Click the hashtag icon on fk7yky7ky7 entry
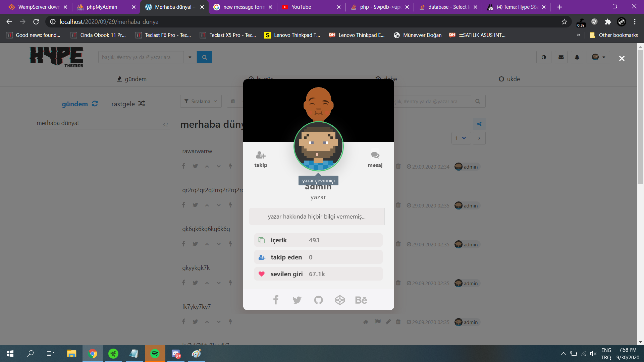Screen dimensions: 644x362 (x=366, y=322)
